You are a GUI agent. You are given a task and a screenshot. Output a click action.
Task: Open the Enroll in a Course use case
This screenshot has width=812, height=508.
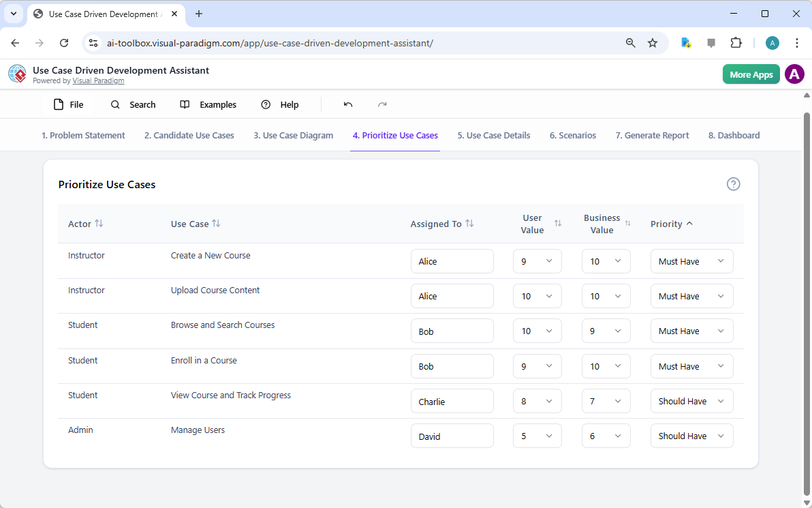204,360
